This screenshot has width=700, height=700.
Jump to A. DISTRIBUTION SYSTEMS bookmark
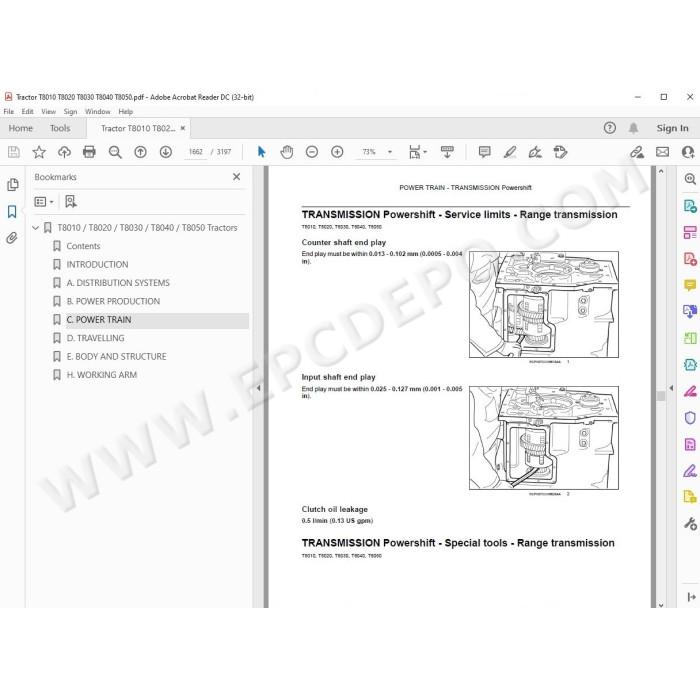click(118, 283)
